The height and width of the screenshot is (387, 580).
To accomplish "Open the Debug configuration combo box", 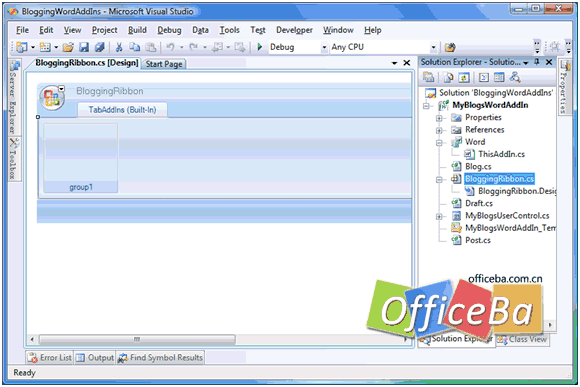I will tap(298, 47).
